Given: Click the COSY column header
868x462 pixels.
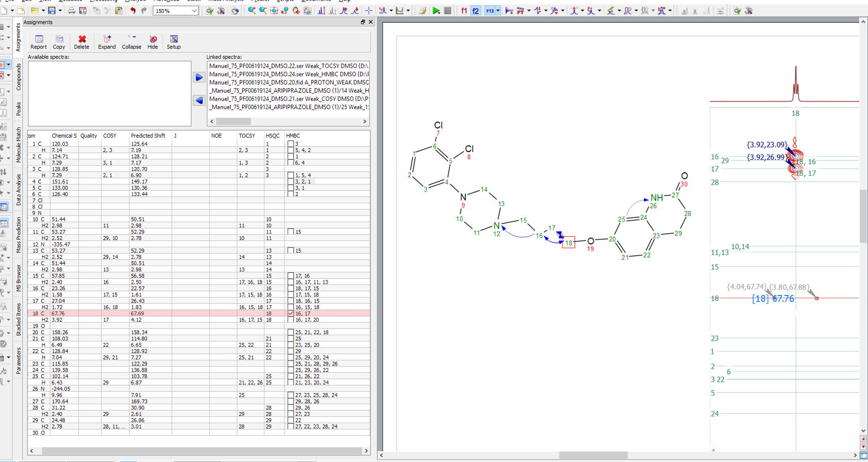Looking at the screenshot, I should pyautogui.click(x=115, y=136).
